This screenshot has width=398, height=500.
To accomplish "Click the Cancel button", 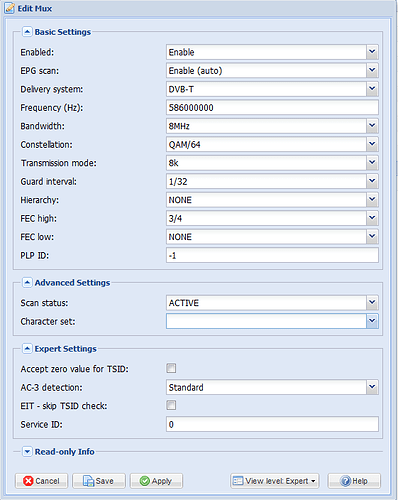I will [41, 481].
